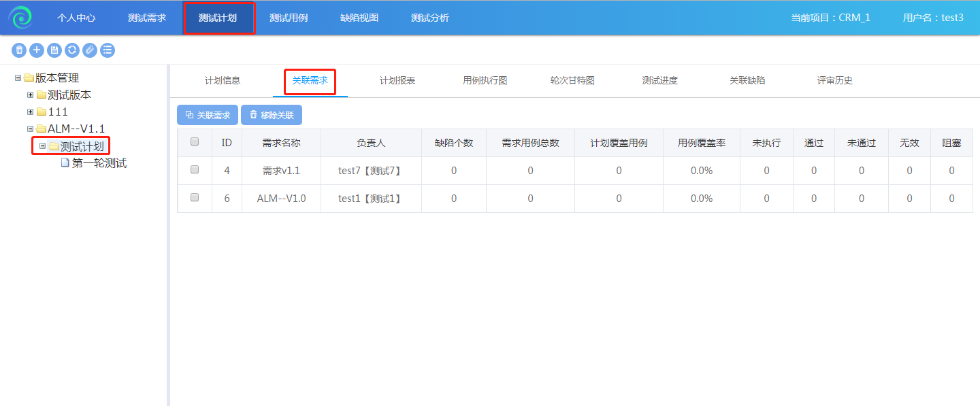Click the vertical panel splitter bar
Screen dimensions: 980x406
(x=168, y=235)
